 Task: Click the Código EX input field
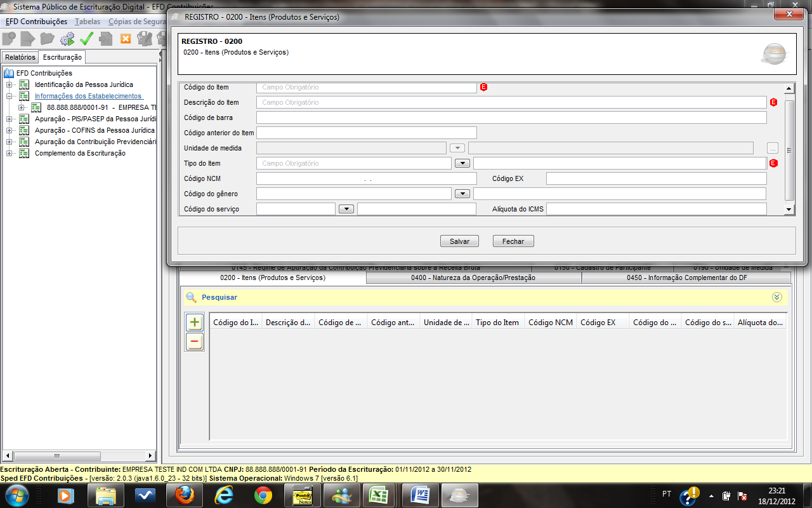[657, 178]
